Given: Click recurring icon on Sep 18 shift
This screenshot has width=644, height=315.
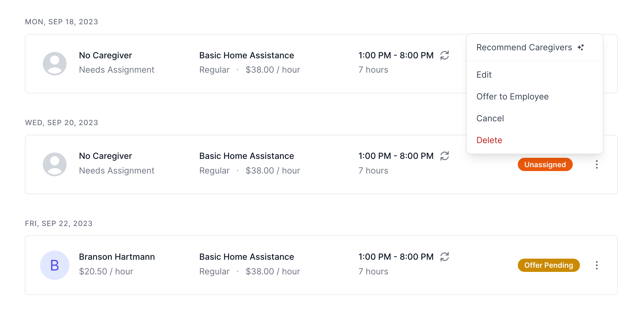Looking at the screenshot, I should (445, 55).
